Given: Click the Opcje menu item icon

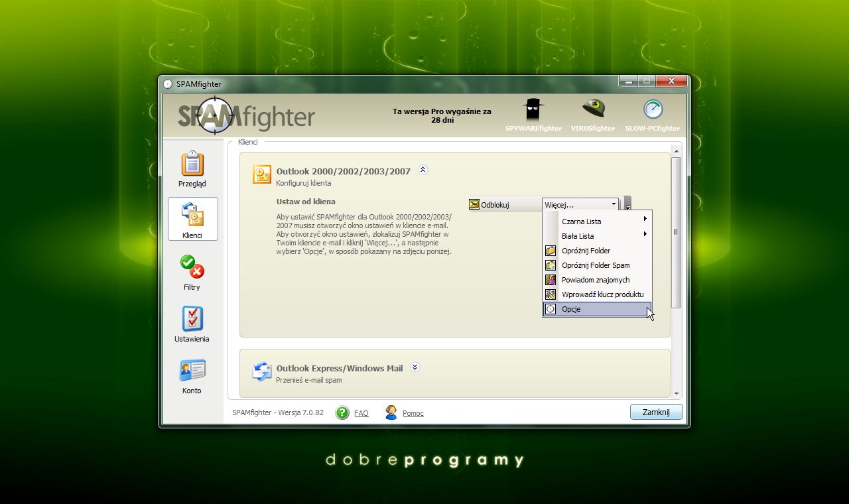Looking at the screenshot, I should coord(551,309).
